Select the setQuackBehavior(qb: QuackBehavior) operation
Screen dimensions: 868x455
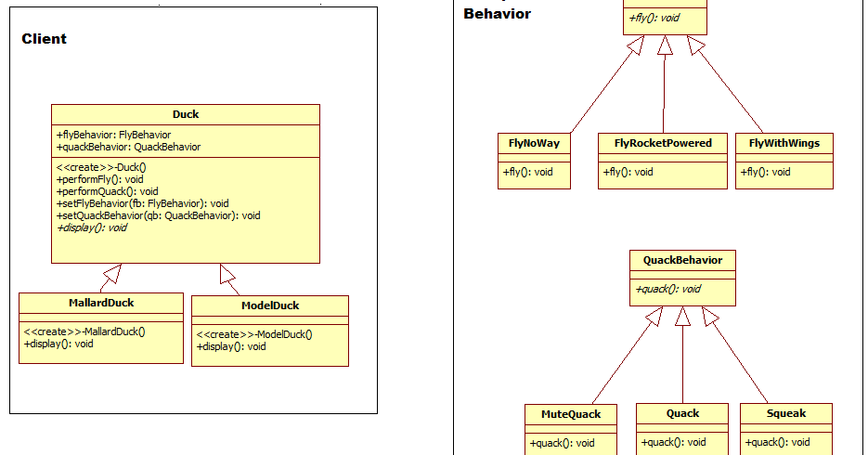158,215
